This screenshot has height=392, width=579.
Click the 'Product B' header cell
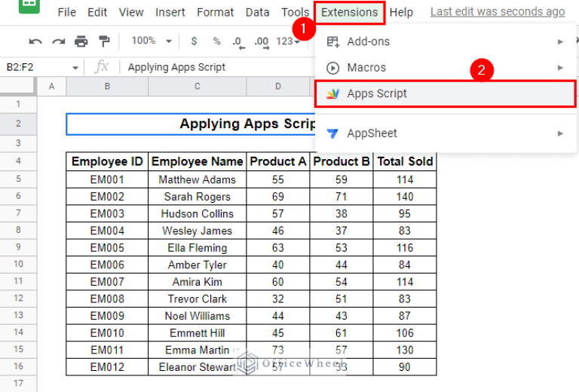point(342,161)
